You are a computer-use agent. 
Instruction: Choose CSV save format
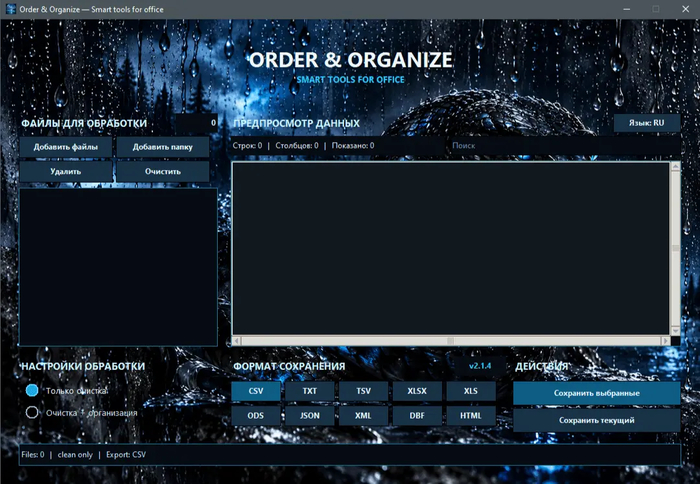tap(256, 391)
